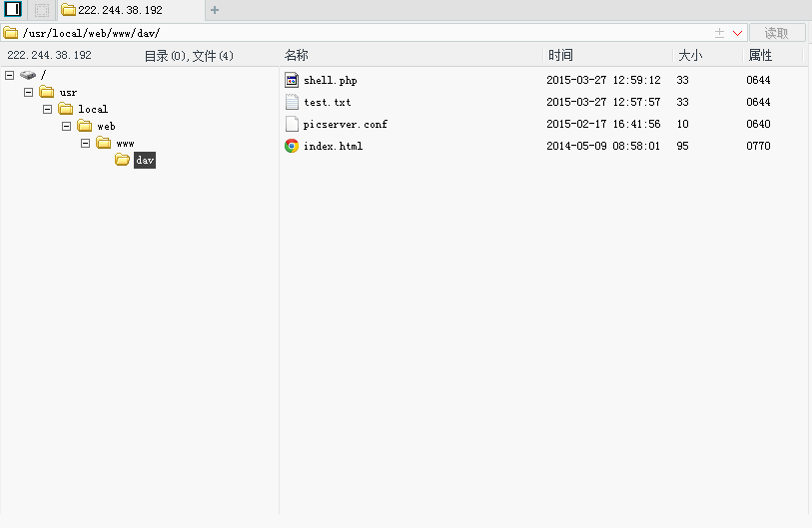Click the size 95 of index.html
Viewport: 812px width, 528px height.
tap(682, 146)
